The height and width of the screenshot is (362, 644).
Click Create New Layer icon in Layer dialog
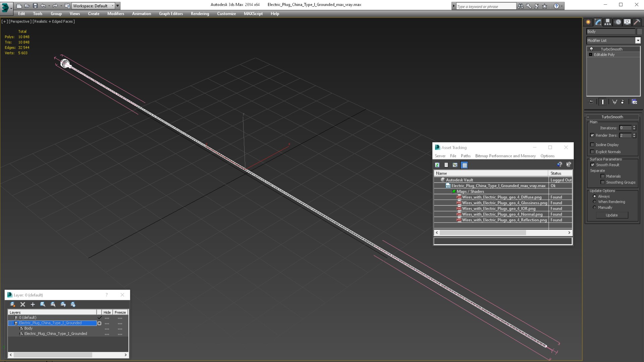[x=12, y=304]
